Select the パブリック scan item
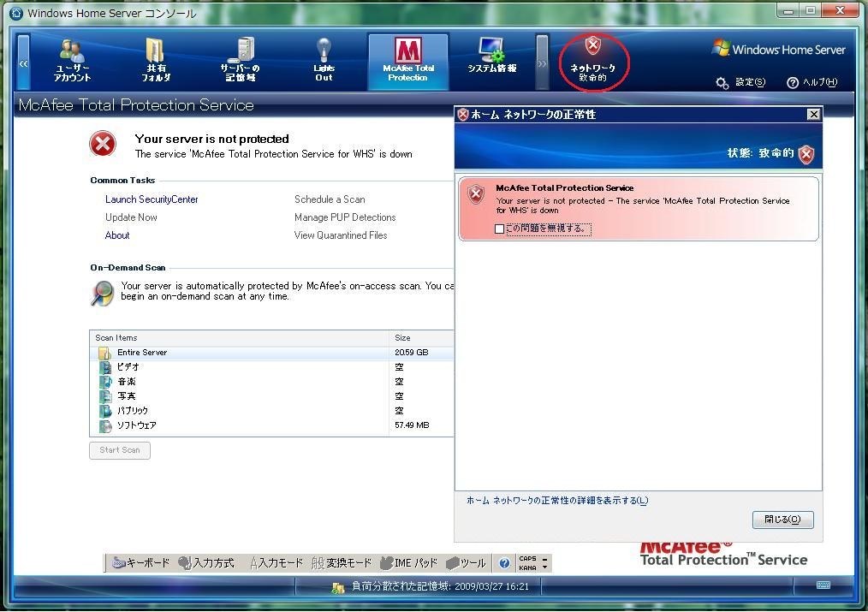This screenshot has width=868, height=612. (272, 411)
